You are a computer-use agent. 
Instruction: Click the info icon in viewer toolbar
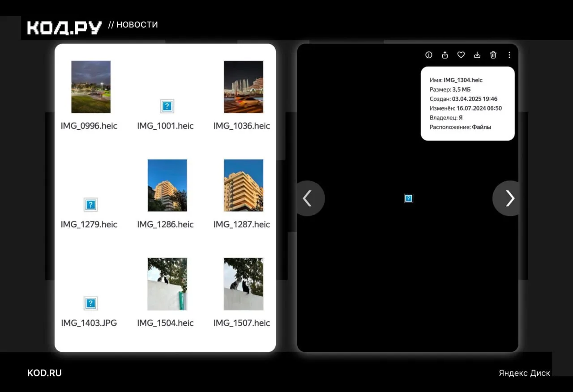click(x=429, y=55)
